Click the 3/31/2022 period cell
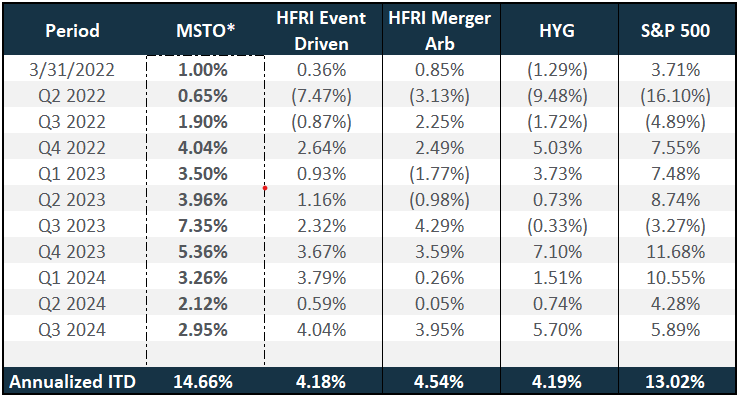The image size is (738, 396). 72,70
